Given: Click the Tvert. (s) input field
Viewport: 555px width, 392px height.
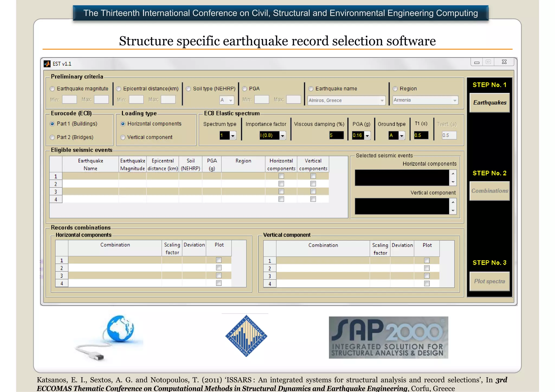Looking at the screenshot, I should pyautogui.click(x=449, y=135).
